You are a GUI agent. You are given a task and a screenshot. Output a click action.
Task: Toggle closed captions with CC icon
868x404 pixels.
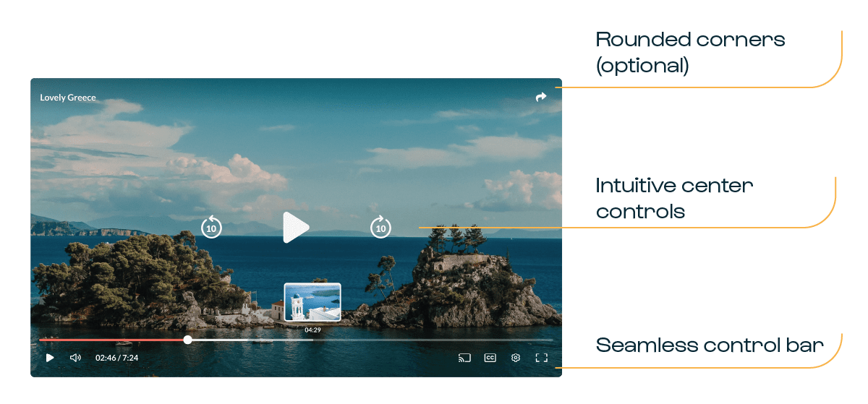click(x=490, y=358)
